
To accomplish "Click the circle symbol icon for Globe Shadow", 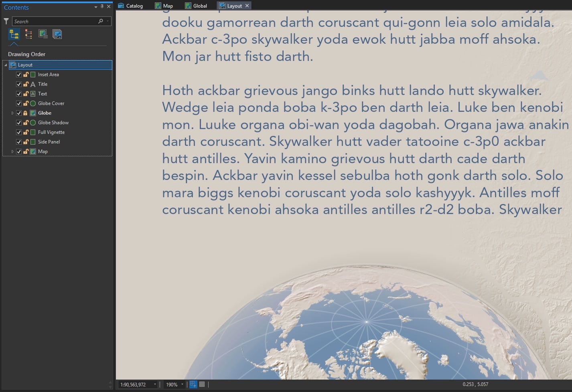I will point(33,123).
